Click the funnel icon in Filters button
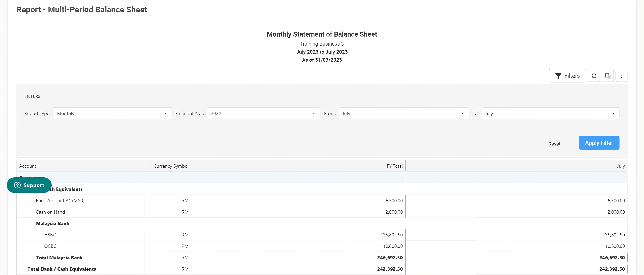This screenshot has height=275, width=644. pyautogui.click(x=558, y=76)
